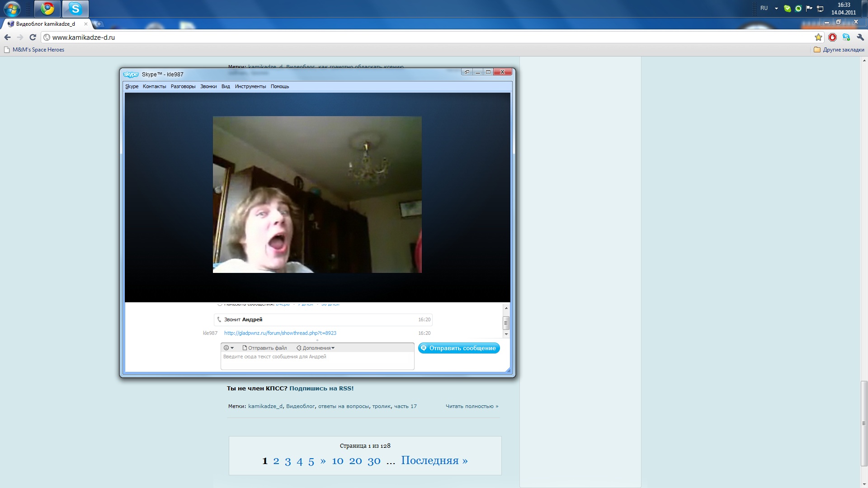Image resolution: width=868 pixels, height=488 pixels.
Task: Close the Видеоблог kamikadze_d tab
Action: (85, 24)
